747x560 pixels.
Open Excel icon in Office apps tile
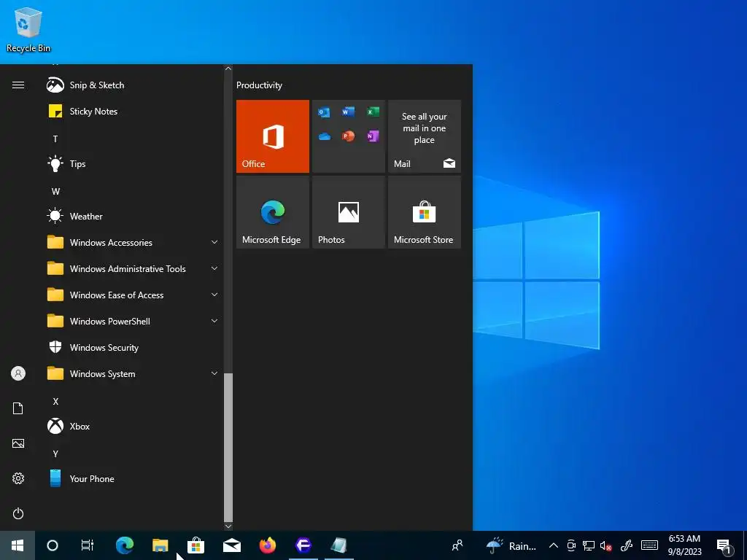[373, 112]
